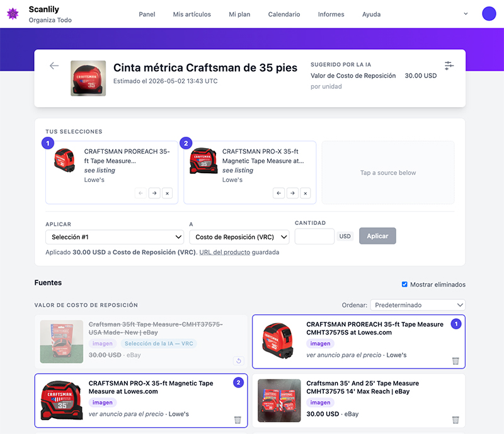Screen dimensions: 504x434
Task: Go back using the left arrow
Action: coord(54,66)
